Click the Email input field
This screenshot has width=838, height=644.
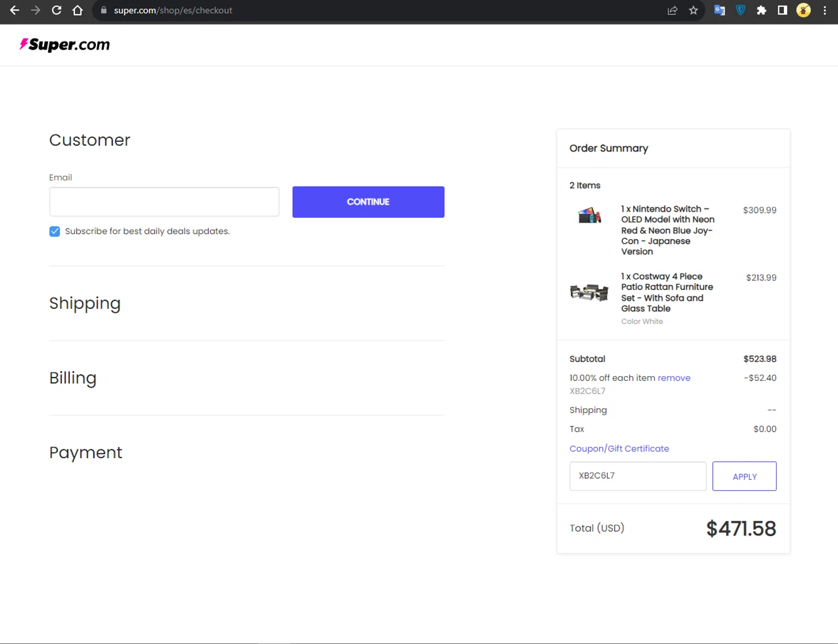pos(164,202)
